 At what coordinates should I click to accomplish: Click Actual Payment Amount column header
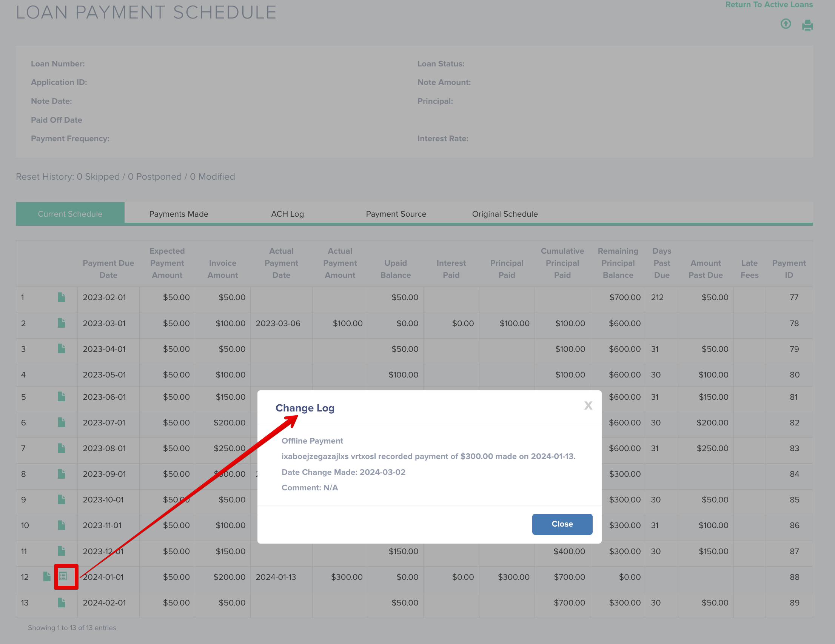coord(340,263)
